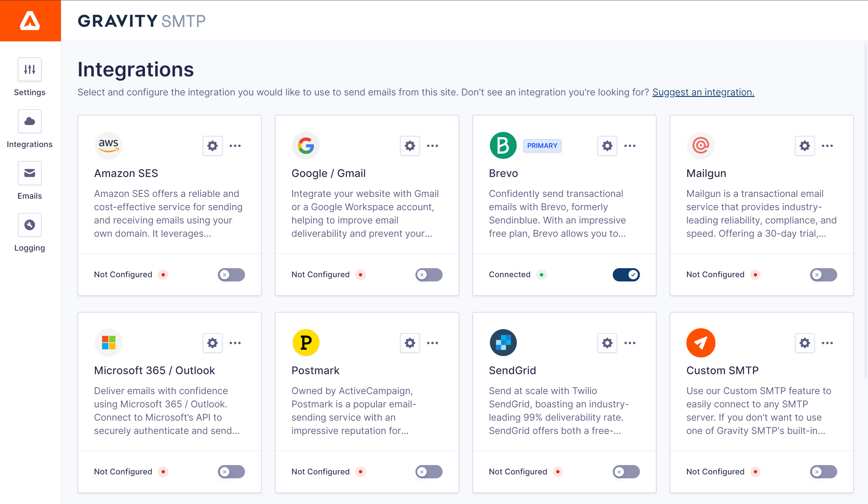
Task: Click the Google / Gmail card title
Action: pyautogui.click(x=329, y=173)
